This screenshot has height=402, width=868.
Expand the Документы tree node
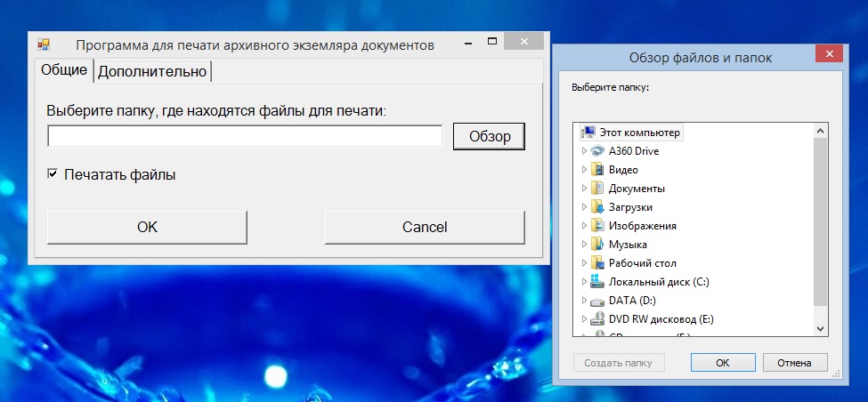584,189
